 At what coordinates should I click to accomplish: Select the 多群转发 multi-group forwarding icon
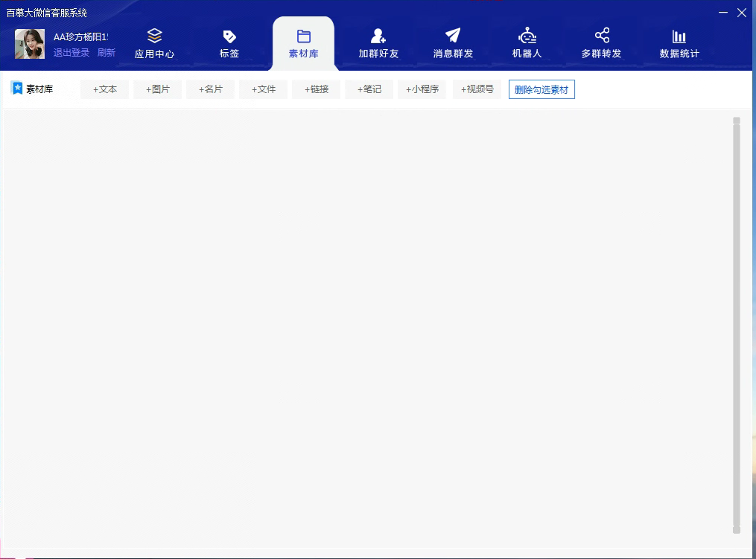tap(602, 42)
